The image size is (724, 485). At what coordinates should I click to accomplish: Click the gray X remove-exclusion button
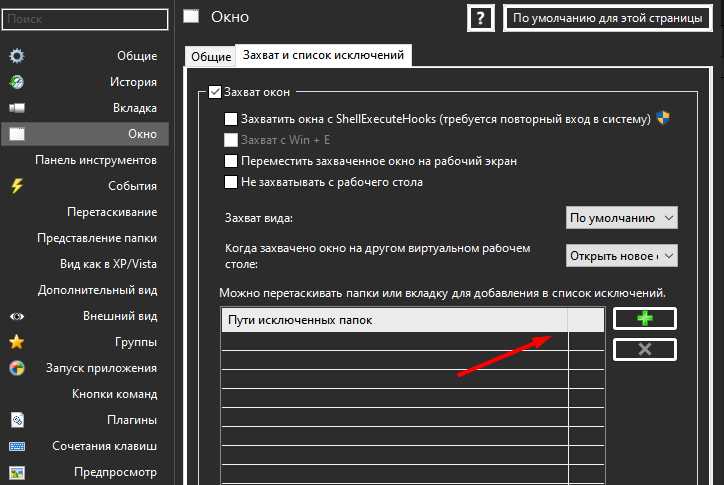tap(644, 349)
